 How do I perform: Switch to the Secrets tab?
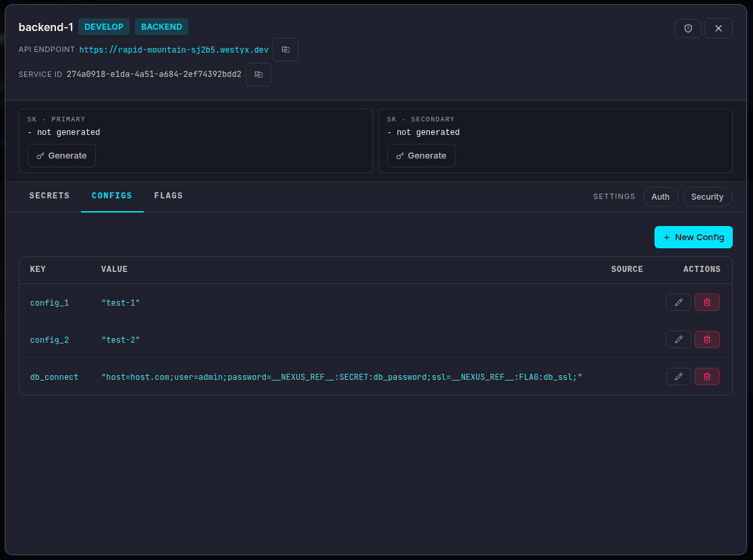[49, 196]
